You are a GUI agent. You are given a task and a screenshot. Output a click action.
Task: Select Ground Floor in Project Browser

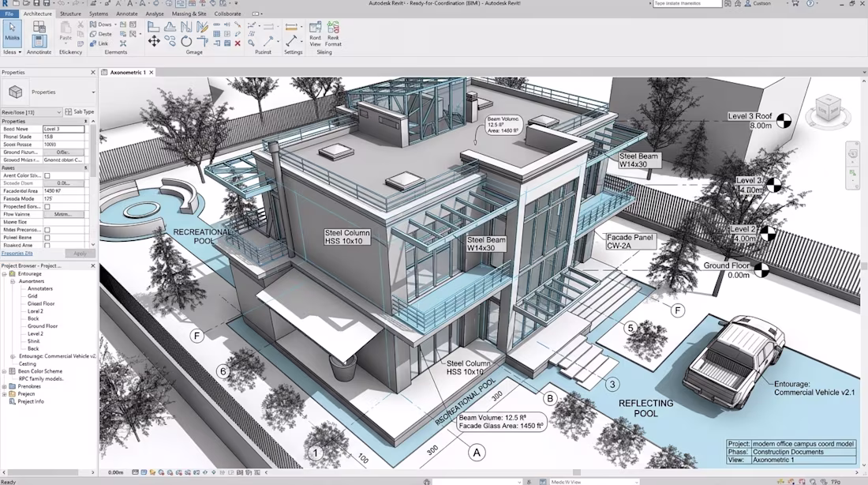tap(43, 326)
